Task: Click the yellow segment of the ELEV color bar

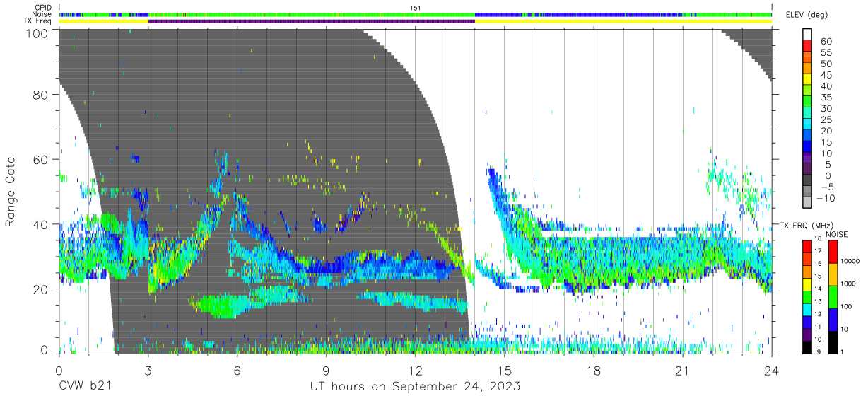Action: click(808, 80)
